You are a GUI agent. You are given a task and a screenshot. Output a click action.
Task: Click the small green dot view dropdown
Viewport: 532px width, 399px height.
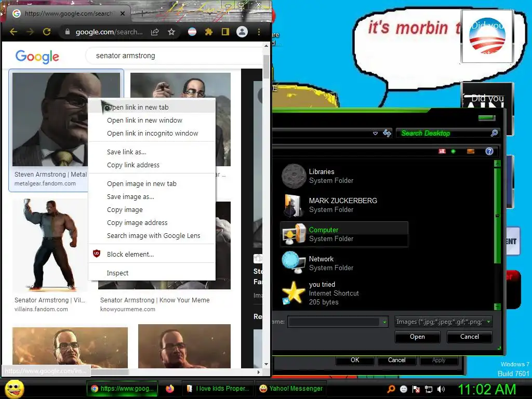tap(453, 151)
